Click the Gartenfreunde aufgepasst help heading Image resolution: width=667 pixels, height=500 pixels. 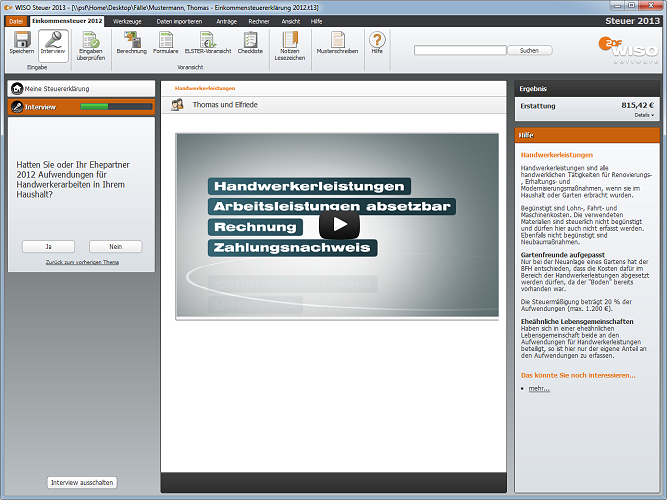[x=563, y=255]
